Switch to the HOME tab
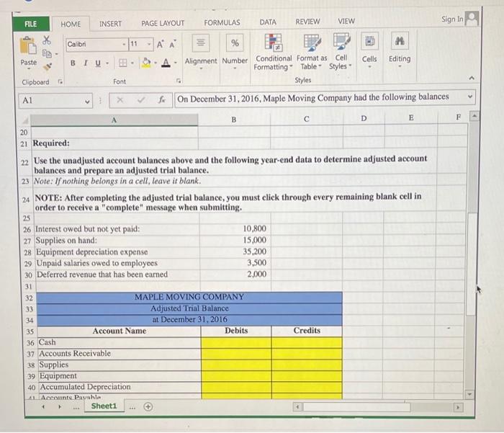This screenshot has width=504, height=433. (71, 24)
